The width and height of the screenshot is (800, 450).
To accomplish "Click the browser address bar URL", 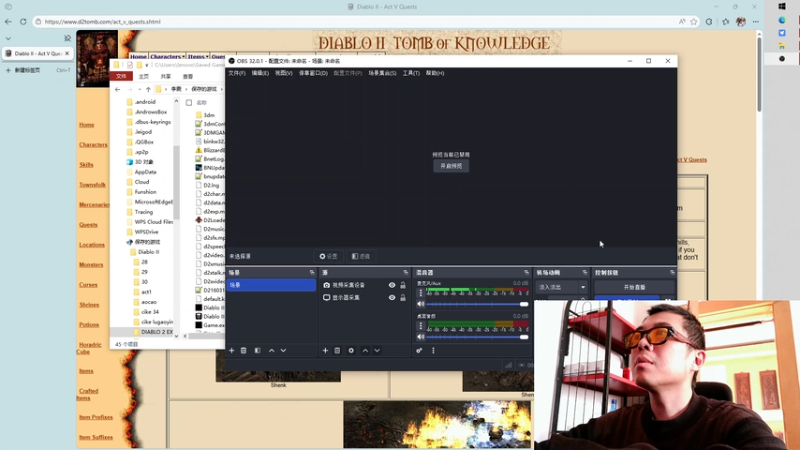I will (103, 21).
